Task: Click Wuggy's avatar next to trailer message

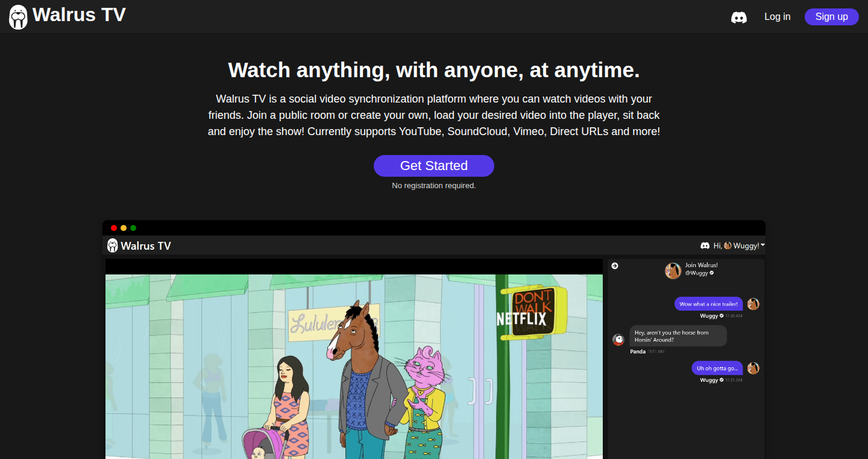Action: [753, 304]
